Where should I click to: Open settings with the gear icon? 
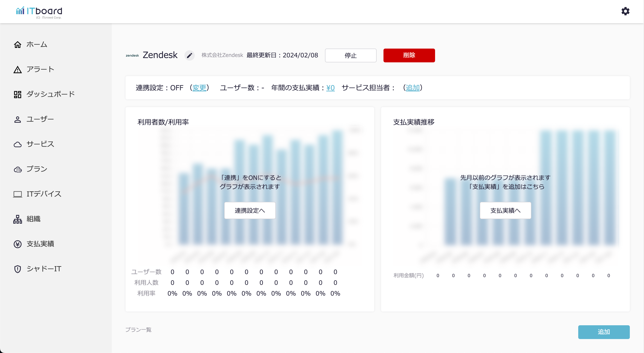tap(625, 11)
